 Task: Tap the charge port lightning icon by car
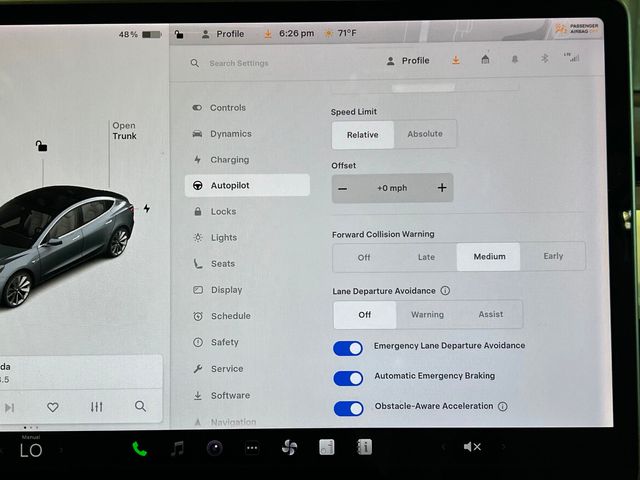coord(147,209)
